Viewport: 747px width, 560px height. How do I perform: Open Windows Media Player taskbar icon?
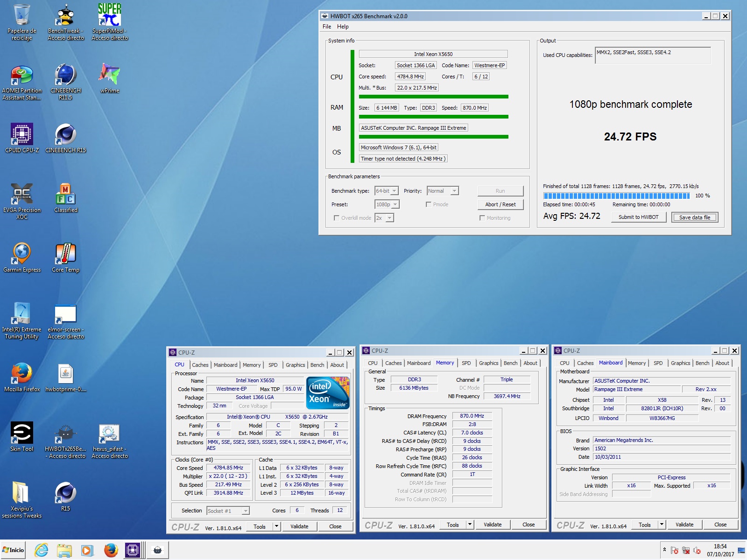(x=87, y=550)
